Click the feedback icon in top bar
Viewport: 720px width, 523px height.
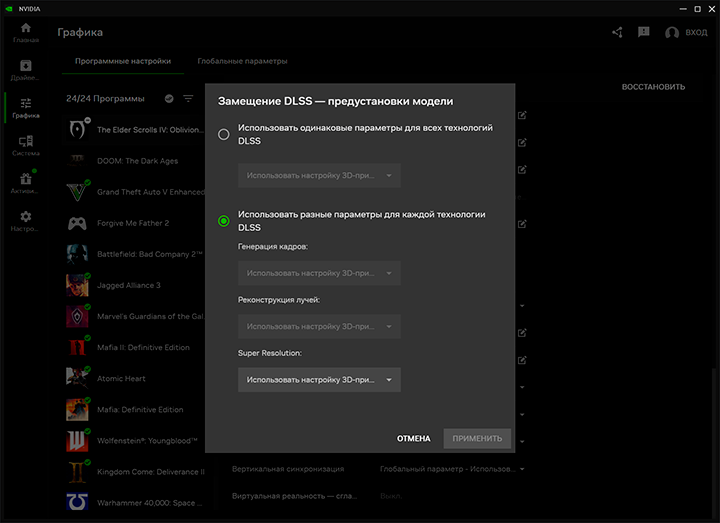point(644,32)
